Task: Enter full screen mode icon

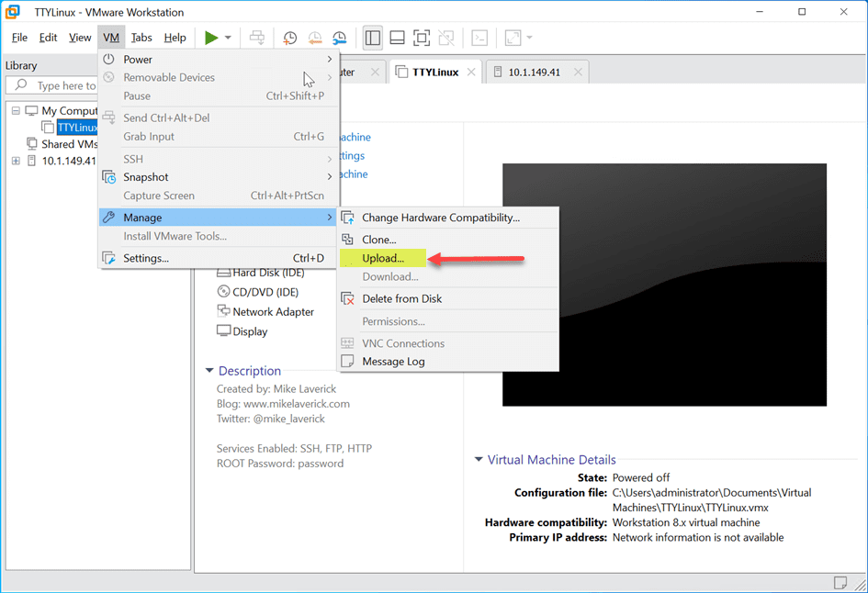Action: (422, 38)
